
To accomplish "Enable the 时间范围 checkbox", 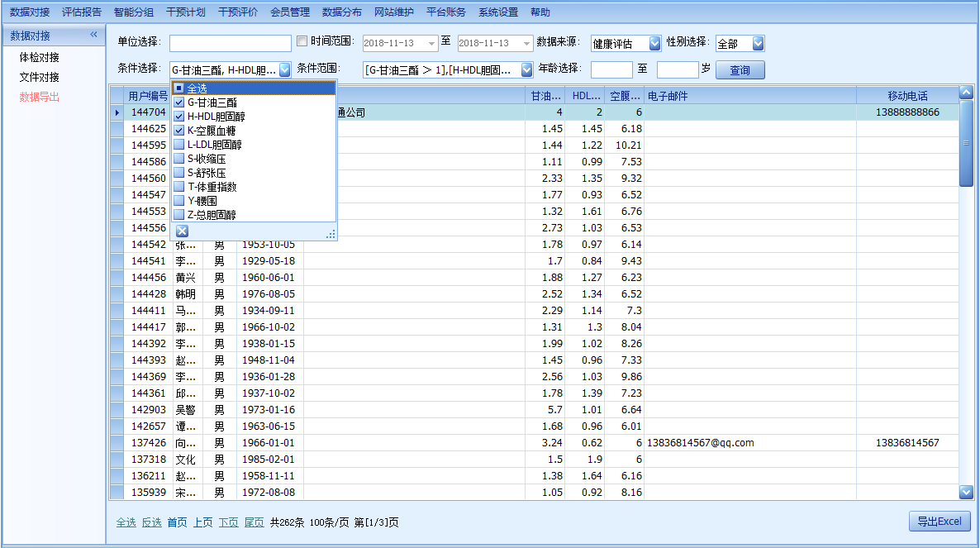I will (x=302, y=41).
